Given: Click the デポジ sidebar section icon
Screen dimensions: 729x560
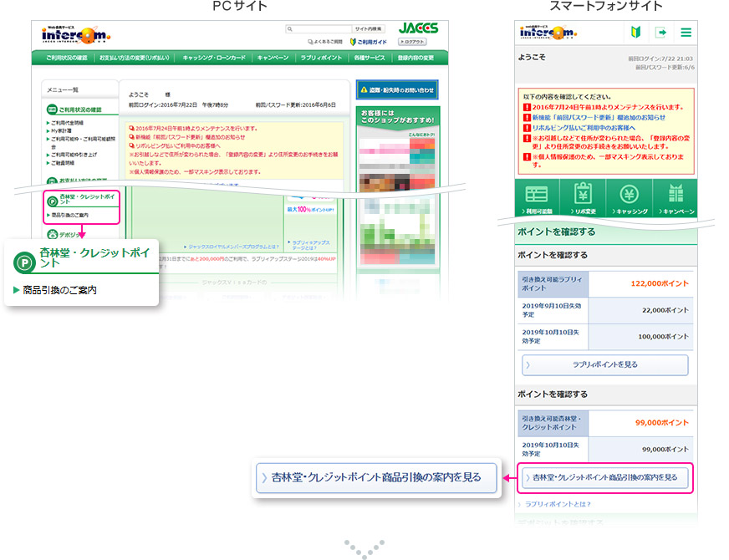Looking at the screenshot, I should click(52, 234).
